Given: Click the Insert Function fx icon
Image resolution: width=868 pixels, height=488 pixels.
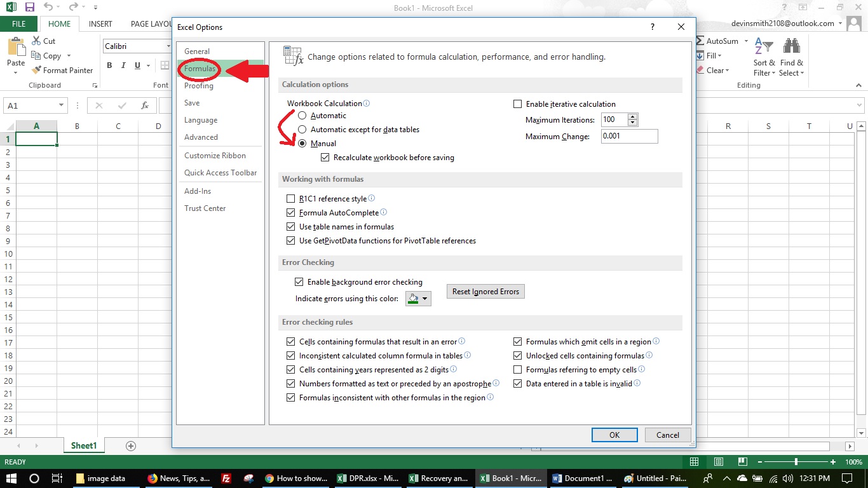Looking at the screenshot, I should pyautogui.click(x=145, y=105).
